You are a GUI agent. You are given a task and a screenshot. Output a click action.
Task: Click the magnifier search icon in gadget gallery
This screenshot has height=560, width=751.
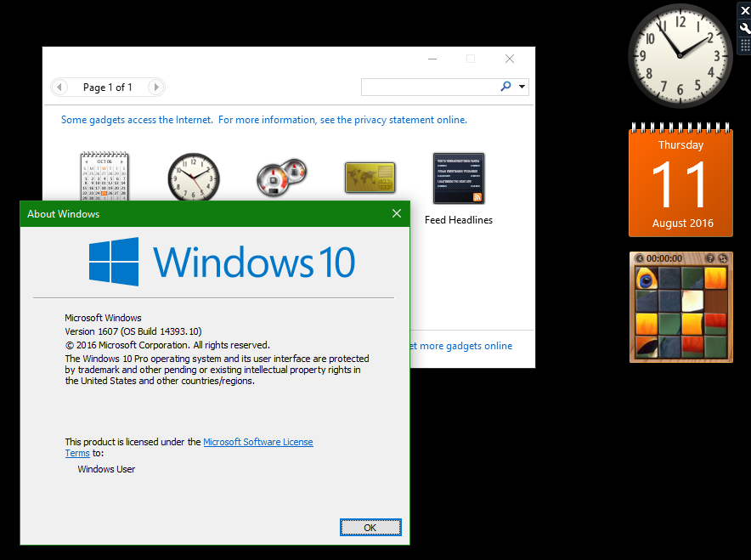click(x=505, y=86)
